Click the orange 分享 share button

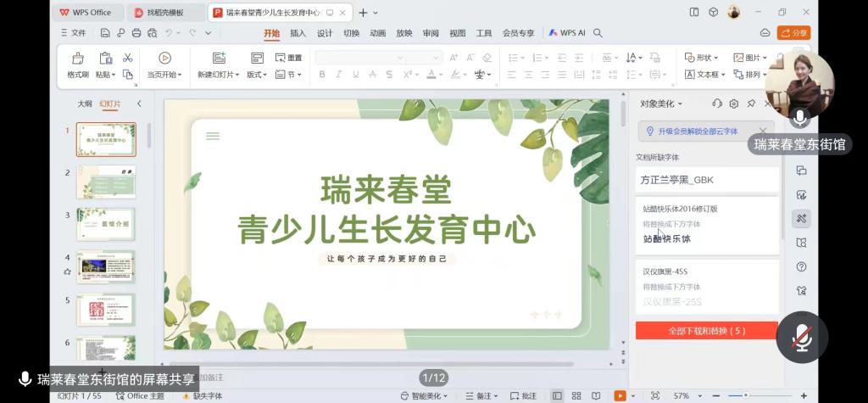coord(794,33)
